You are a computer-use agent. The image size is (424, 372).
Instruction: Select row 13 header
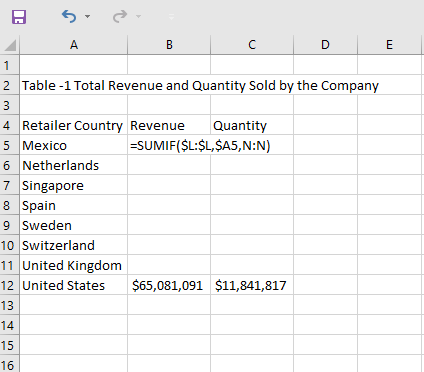pyautogui.click(x=9, y=305)
